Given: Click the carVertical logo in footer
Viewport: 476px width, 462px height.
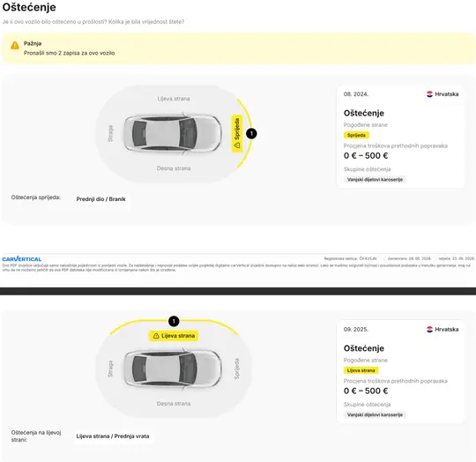Looking at the screenshot, I should pyautogui.click(x=21, y=259).
